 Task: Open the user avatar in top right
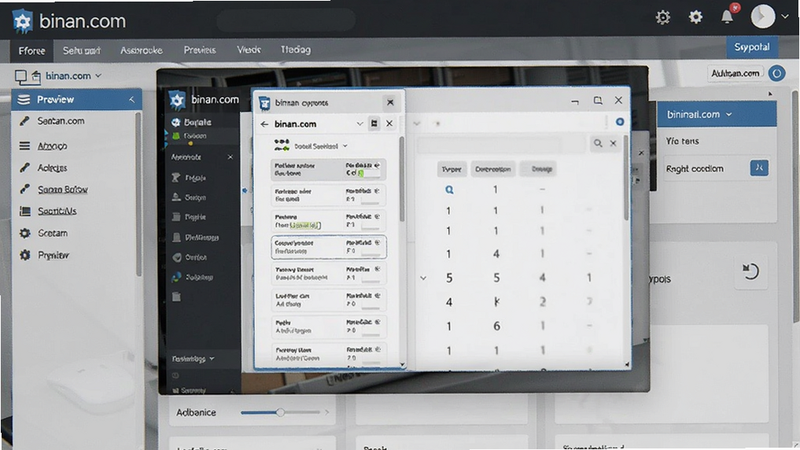tap(763, 16)
